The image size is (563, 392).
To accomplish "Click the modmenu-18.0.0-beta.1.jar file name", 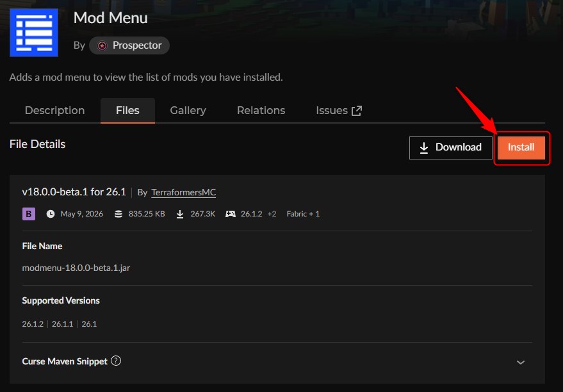I will (x=76, y=268).
